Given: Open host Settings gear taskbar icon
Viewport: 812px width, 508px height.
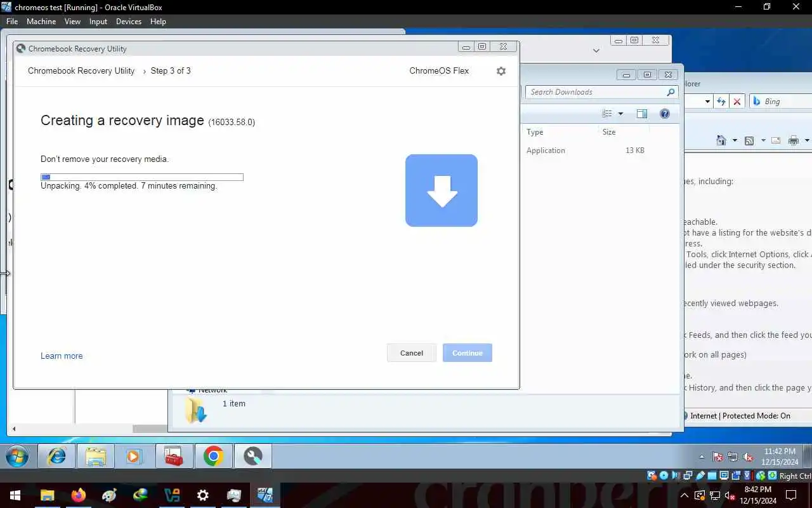Looking at the screenshot, I should click(203, 495).
